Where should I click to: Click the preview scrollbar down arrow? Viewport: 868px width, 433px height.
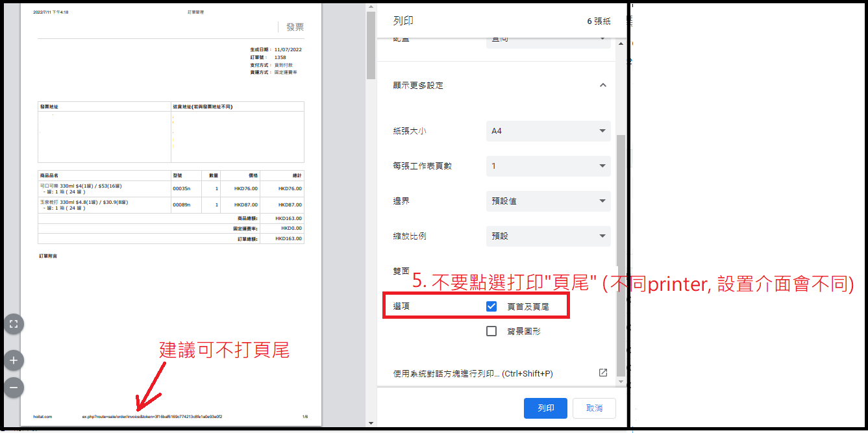pos(371,423)
